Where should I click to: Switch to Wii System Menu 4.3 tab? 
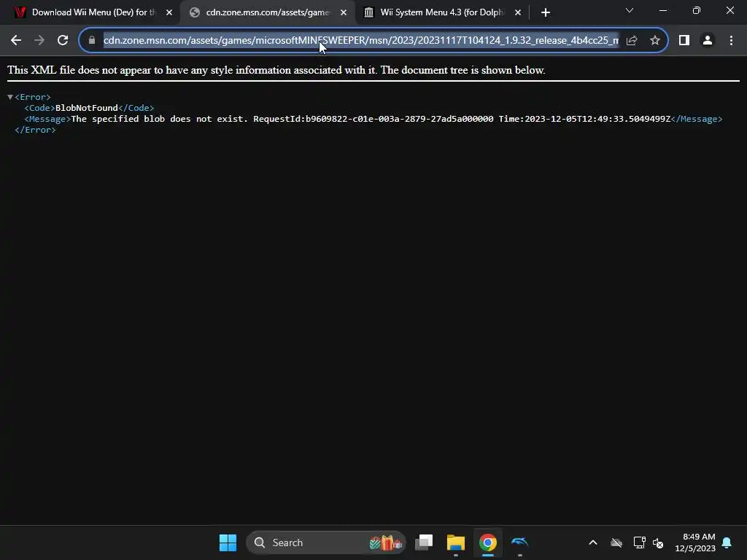(x=442, y=12)
